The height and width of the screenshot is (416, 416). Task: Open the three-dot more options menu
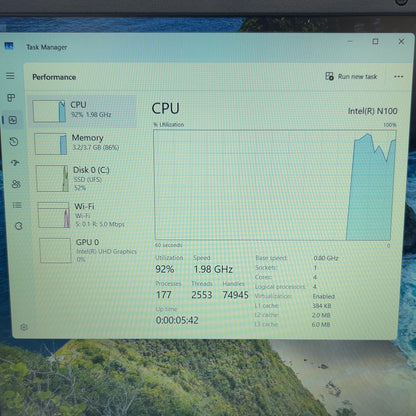click(x=398, y=77)
